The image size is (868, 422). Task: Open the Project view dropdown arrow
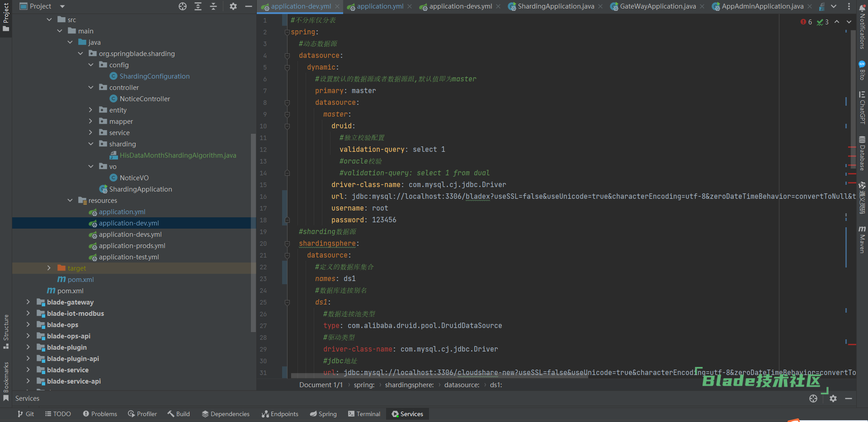coord(62,6)
